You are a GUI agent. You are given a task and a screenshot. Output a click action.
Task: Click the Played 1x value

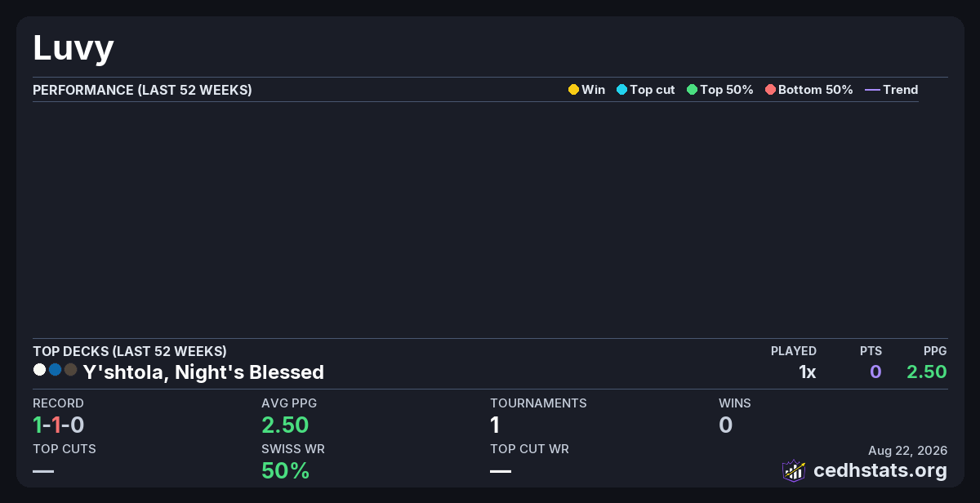tap(807, 372)
